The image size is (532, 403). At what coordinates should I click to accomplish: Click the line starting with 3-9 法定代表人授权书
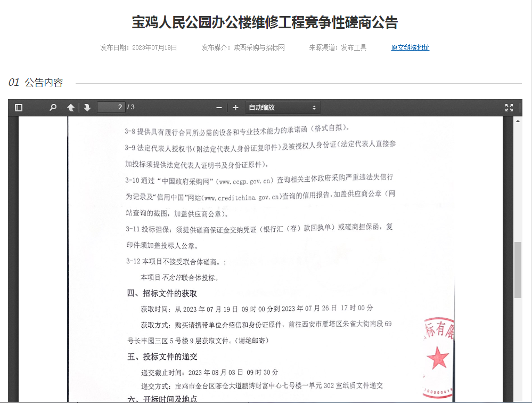tap(260, 146)
